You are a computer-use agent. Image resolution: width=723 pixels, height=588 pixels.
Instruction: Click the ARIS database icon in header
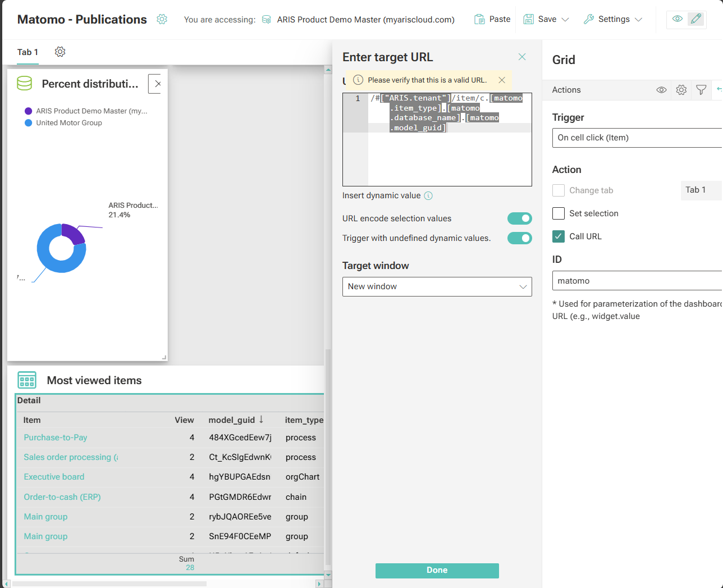click(x=267, y=20)
